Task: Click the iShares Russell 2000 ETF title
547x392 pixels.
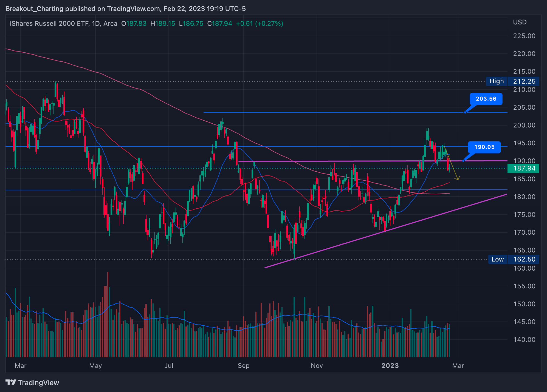Action: (49, 24)
